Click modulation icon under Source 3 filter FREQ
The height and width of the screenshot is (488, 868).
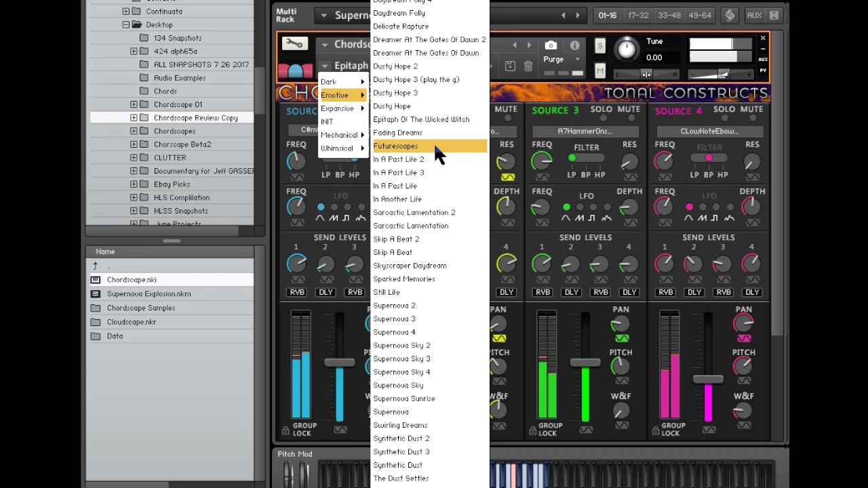(542, 176)
